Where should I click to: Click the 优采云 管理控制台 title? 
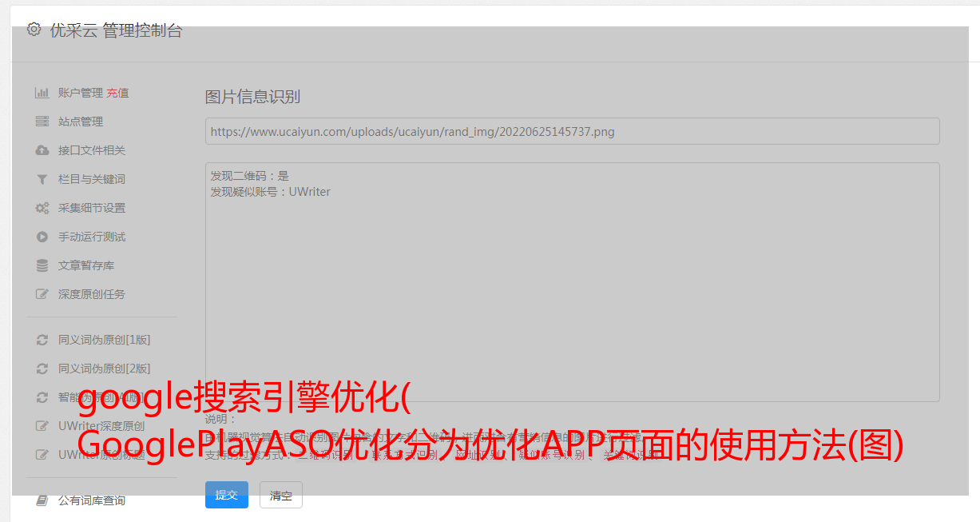116,30
